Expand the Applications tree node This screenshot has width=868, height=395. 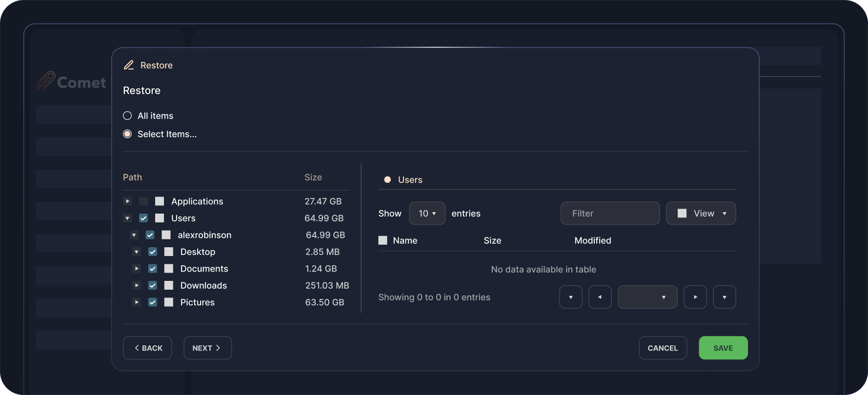pyautogui.click(x=127, y=201)
